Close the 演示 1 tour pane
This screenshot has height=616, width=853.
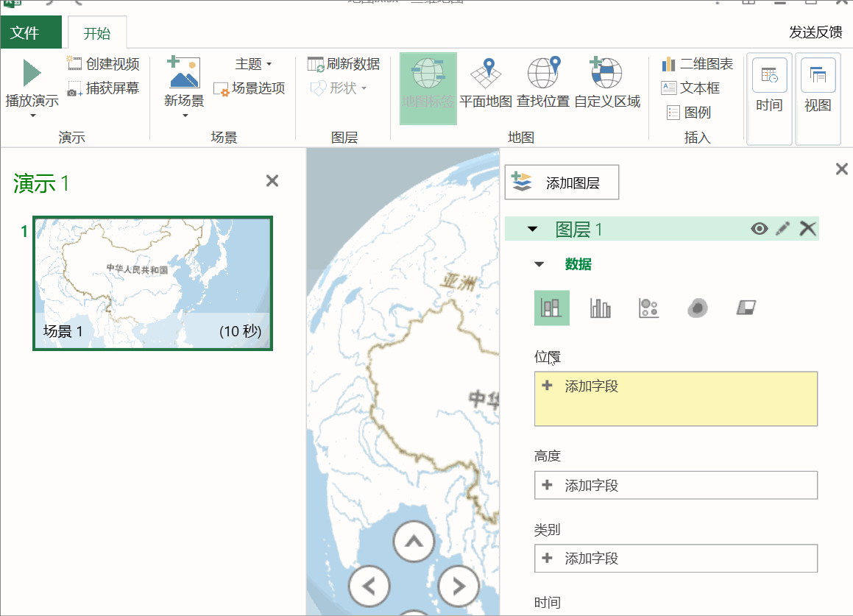point(272,180)
